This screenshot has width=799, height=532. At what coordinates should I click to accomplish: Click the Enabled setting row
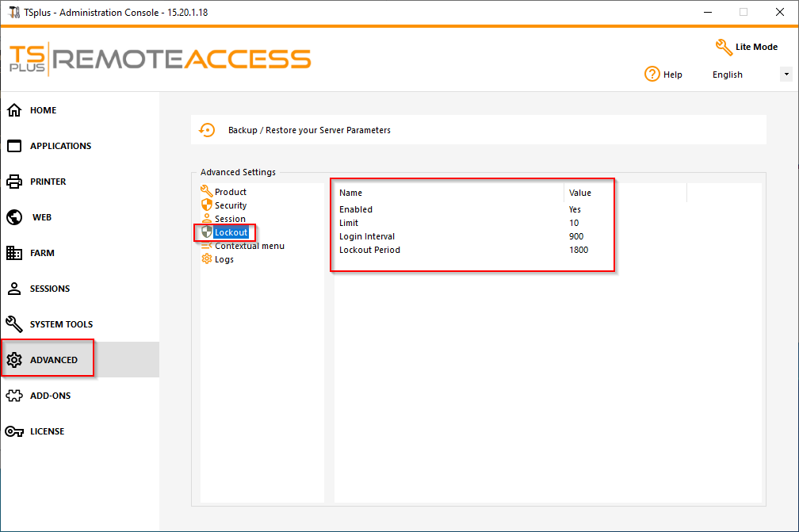356,209
